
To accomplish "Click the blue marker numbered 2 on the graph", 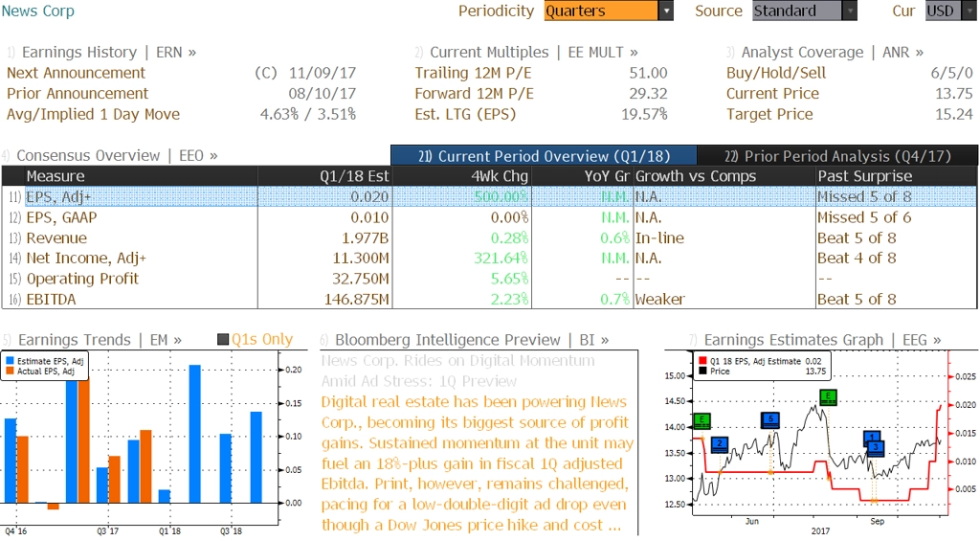I will coord(720,444).
